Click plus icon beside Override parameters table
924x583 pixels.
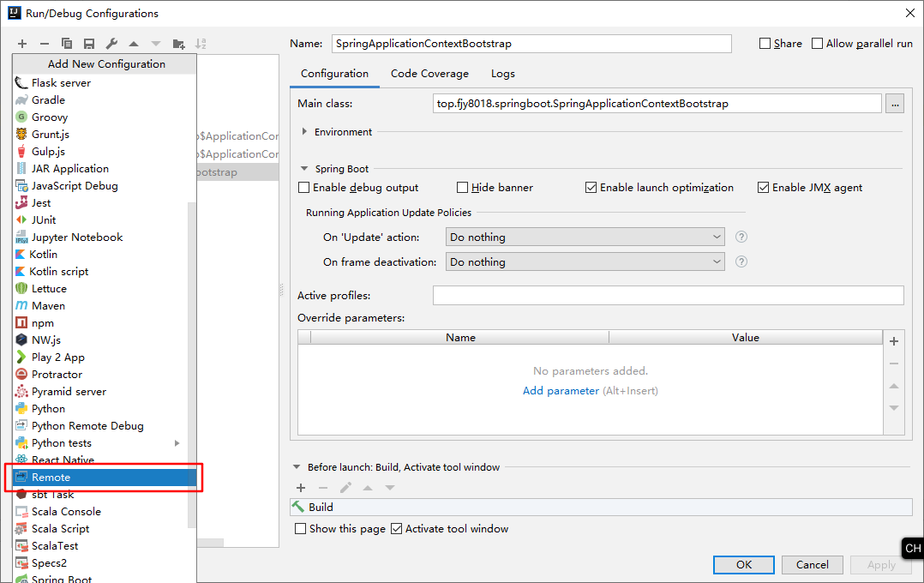click(894, 341)
